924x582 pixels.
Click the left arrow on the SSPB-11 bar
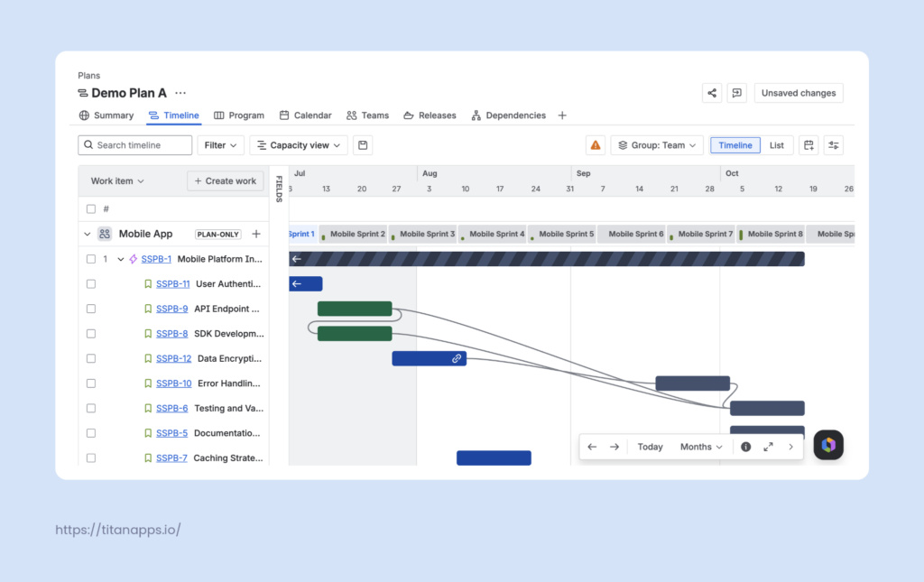[297, 284]
